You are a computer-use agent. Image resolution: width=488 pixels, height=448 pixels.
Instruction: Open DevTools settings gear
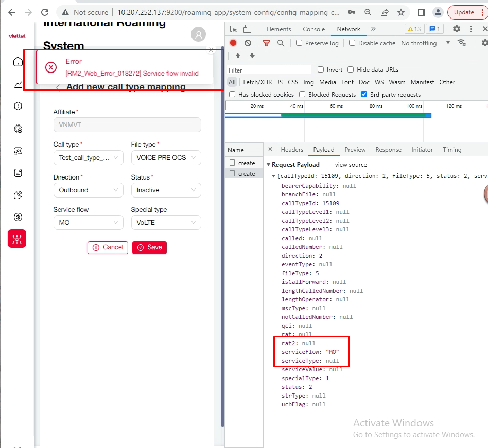click(x=456, y=29)
